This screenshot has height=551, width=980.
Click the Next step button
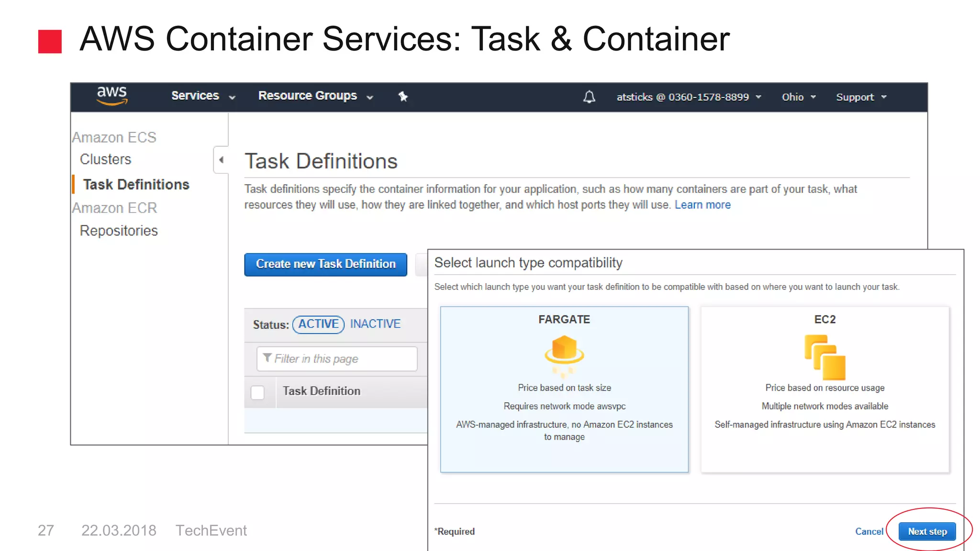click(x=927, y=531)
